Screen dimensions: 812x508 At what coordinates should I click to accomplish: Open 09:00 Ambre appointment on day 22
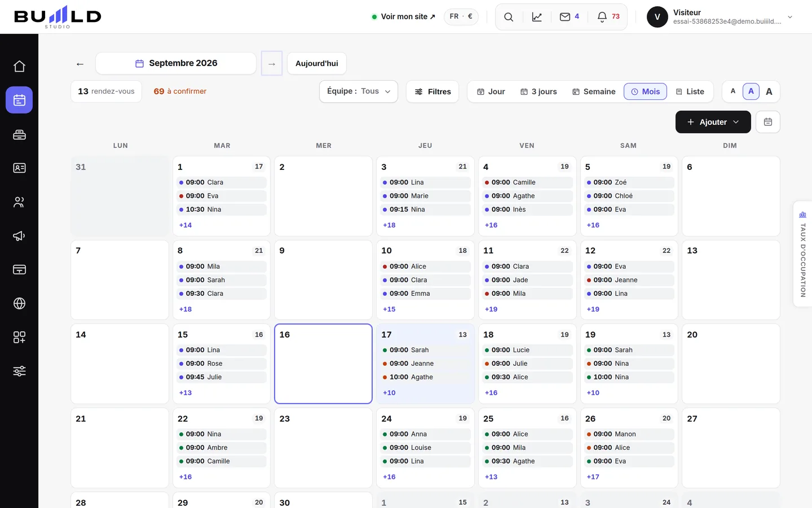point(222,448)
